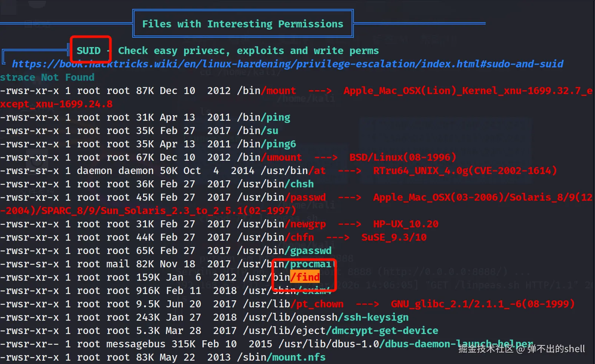Click the /usr/bin/gpasswd file path

tap(284, 251)
